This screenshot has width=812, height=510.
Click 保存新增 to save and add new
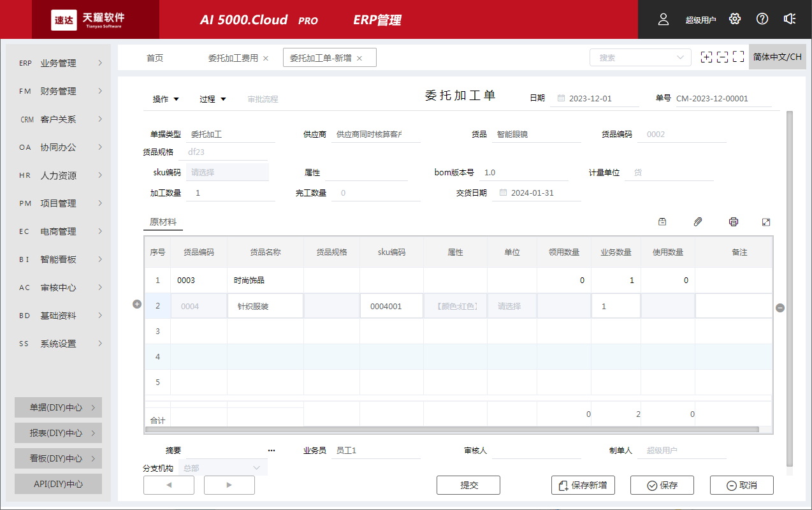pos(583,485)
